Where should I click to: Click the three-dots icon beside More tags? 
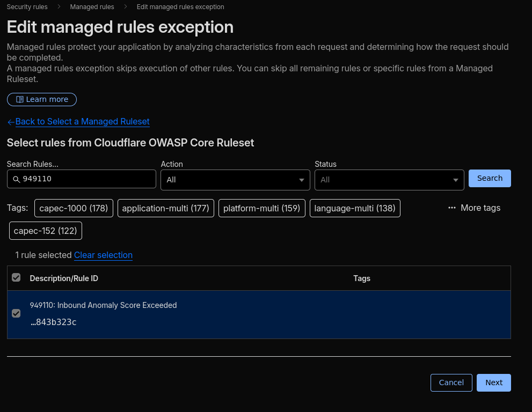pos(452,208)
